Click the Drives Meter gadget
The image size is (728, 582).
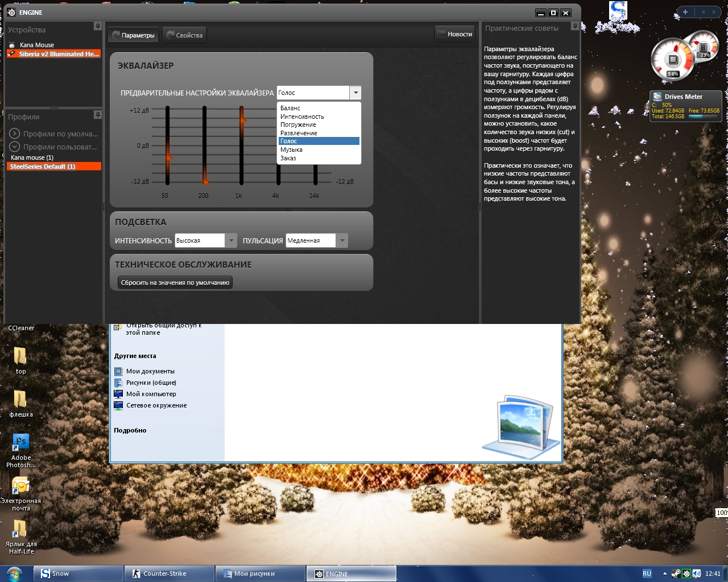click(x=685, y=106)
